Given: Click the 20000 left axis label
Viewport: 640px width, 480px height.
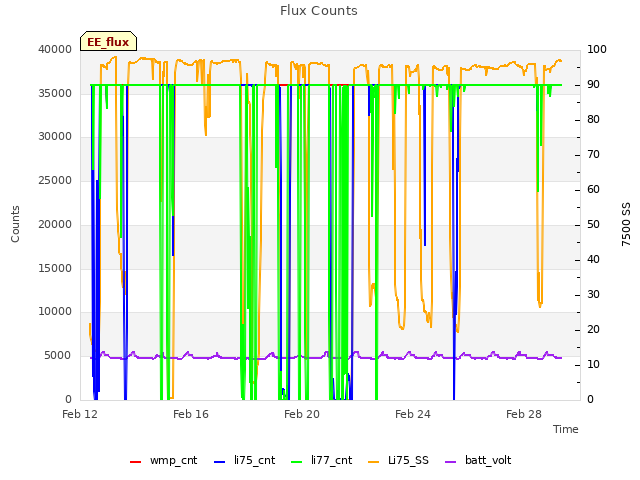Looking at the screenshot, I should coord(55,225).
